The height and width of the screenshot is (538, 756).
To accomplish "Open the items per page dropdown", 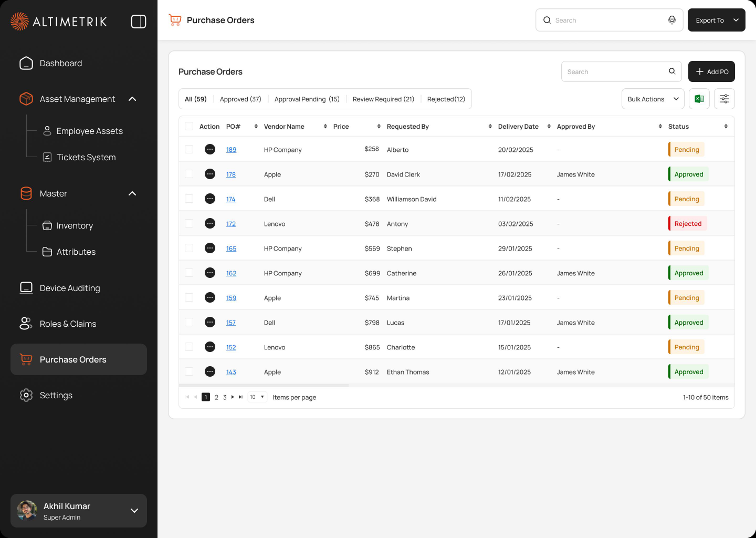I will pos(257,397).
